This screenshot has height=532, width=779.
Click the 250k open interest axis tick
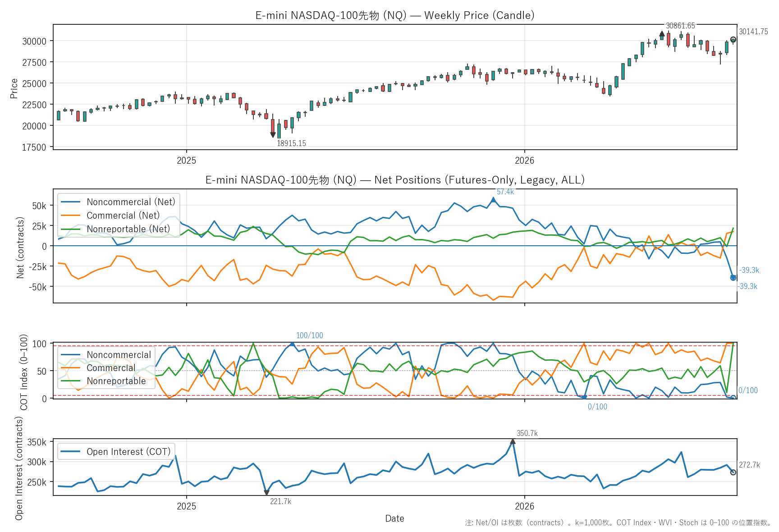click(x=37, y=482)
